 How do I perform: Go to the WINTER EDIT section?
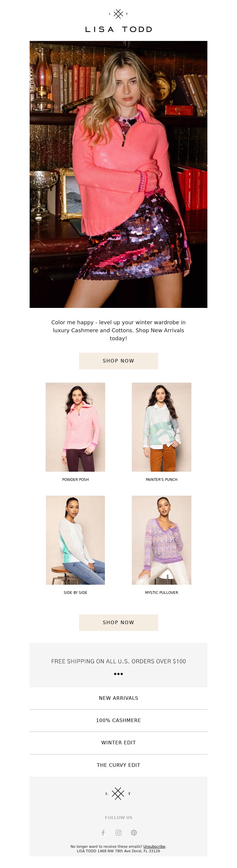[118, 743]
